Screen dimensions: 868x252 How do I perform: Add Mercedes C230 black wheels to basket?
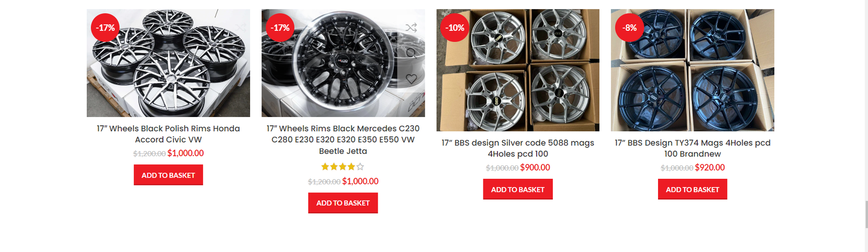[x=343, y=203]
